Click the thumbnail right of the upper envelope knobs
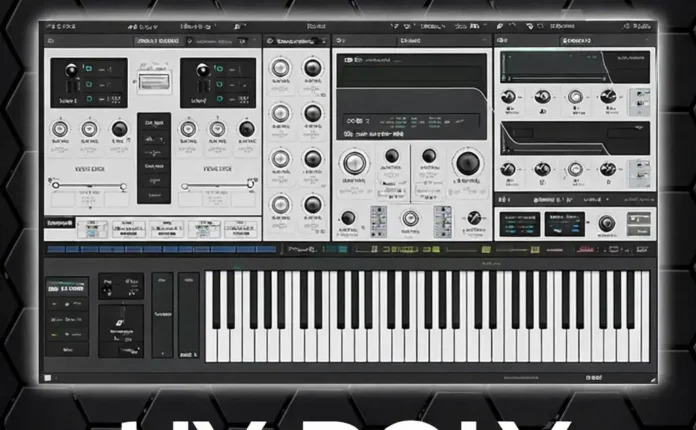Viewport: 696px width, 430px height. 639,102
